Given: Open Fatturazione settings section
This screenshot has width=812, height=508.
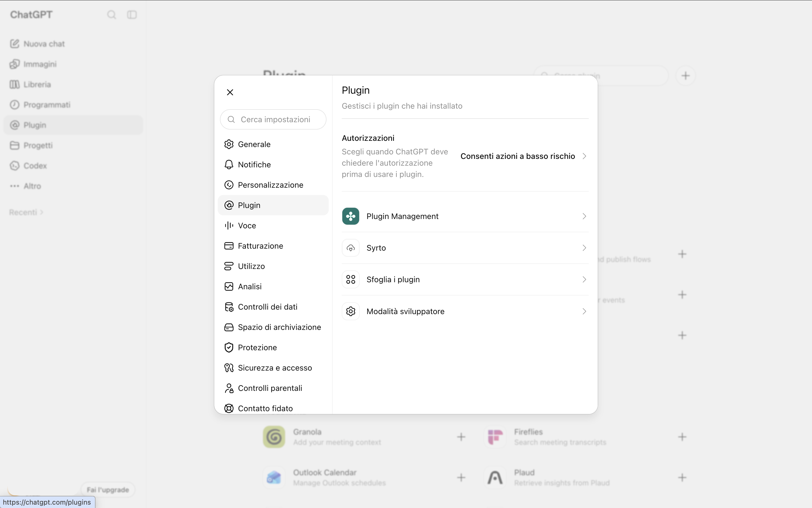Looking at the screenshot, I should tap(273, 246).
